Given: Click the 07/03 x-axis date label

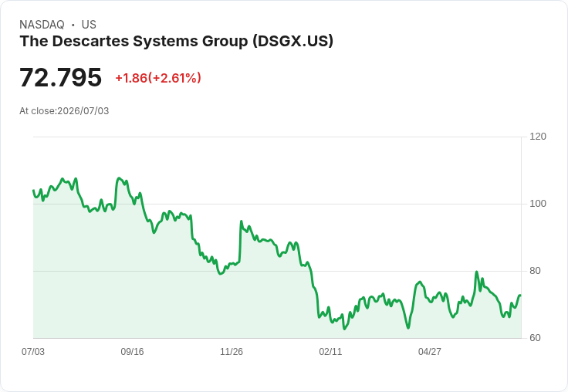Looking at the screenshot, I should [33, 352].
